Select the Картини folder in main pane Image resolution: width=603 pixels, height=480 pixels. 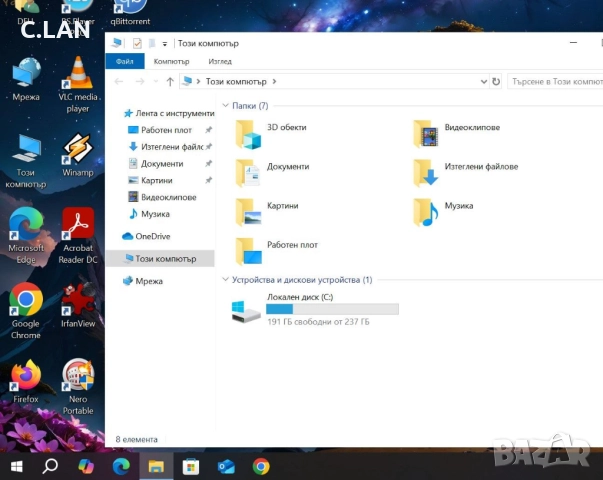[x=267, y=213]
